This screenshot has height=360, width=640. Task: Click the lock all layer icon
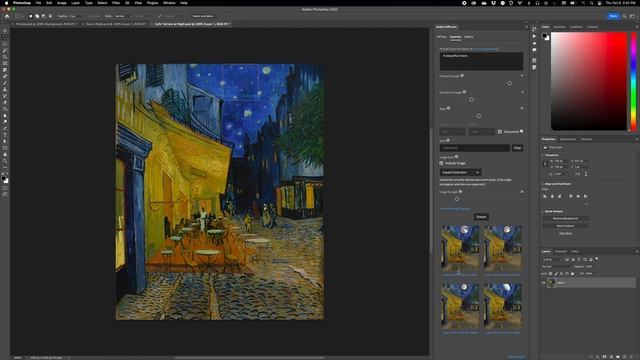coord(572,273)
